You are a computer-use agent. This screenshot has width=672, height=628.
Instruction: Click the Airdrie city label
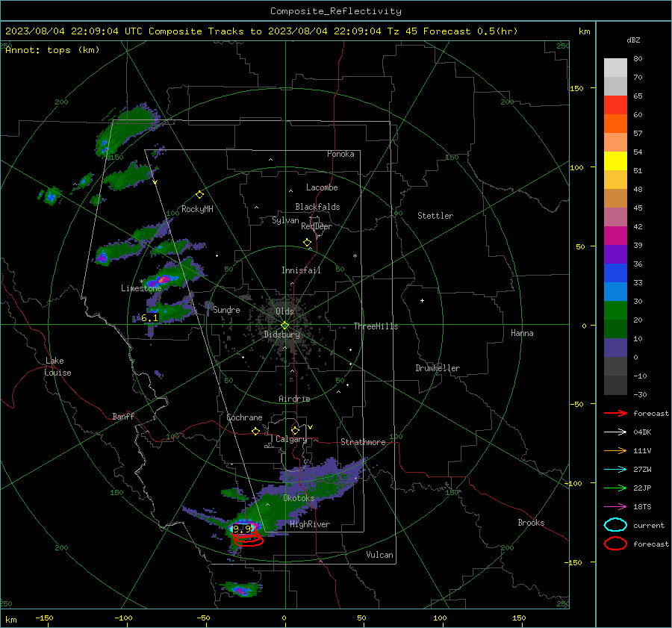pyautogui.click(x=294, y=399)
